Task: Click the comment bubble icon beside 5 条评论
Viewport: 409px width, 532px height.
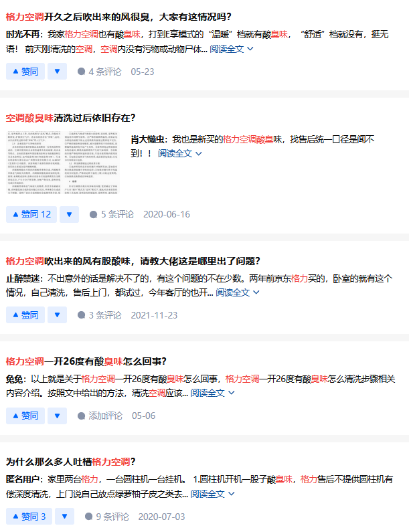Action: click(x=93, y=215)
